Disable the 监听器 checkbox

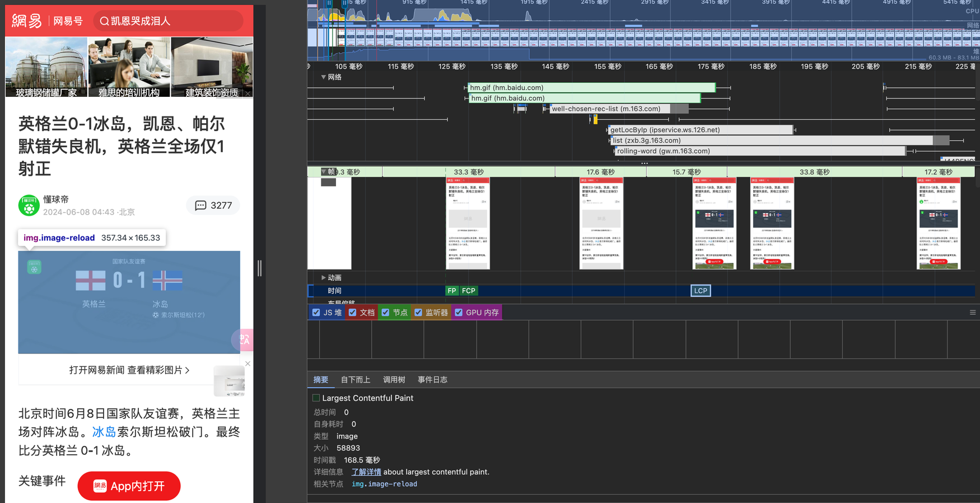tap(418, 313)
